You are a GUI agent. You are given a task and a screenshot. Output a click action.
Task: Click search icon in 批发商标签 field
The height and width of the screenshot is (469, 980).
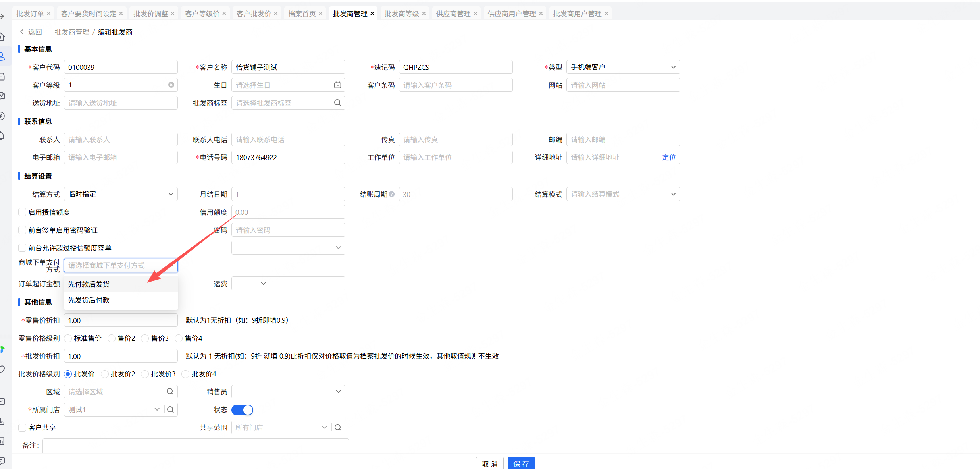pyautogui.click(x=337, y=103)
